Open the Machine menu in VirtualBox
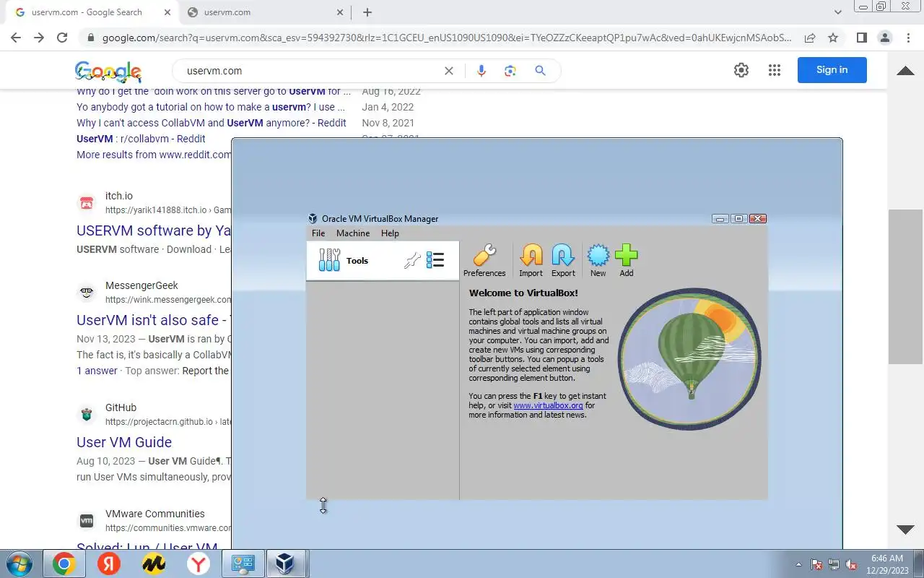The height and width of the screenshot is (578, 924). pyautogui.click(x=353, y=233)
